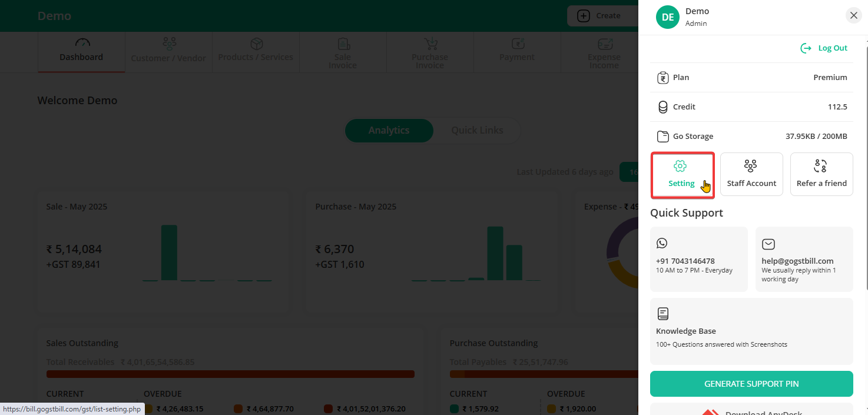Select the Refer a friend tile
The width and height of the screenshot is (868, 415).
coord(821,175)
